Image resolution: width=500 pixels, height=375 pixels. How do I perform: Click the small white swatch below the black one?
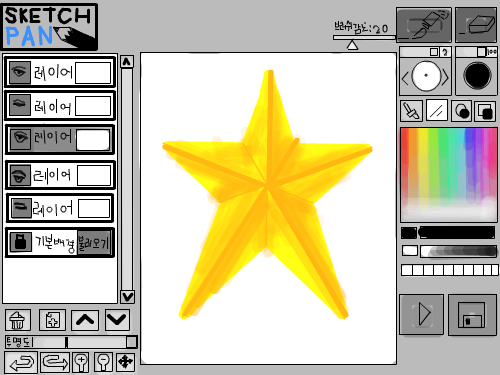click(x=410, y=250)
